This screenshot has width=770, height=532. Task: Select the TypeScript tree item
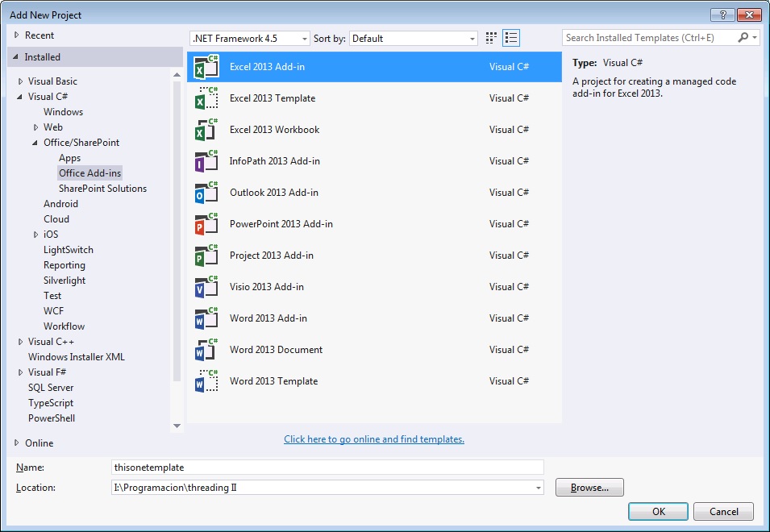click(x=51, y=403)
